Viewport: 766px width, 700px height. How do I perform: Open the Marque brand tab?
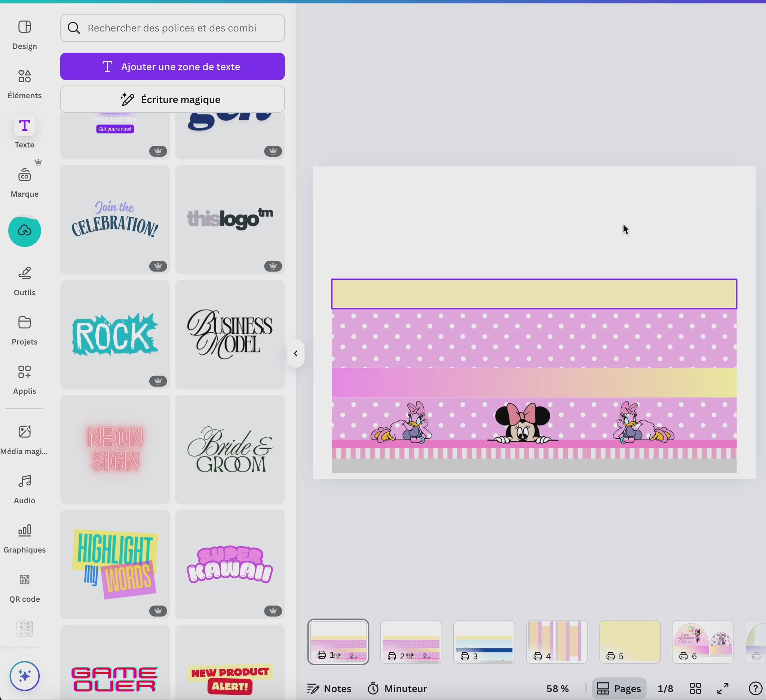(x=24, y=182)
